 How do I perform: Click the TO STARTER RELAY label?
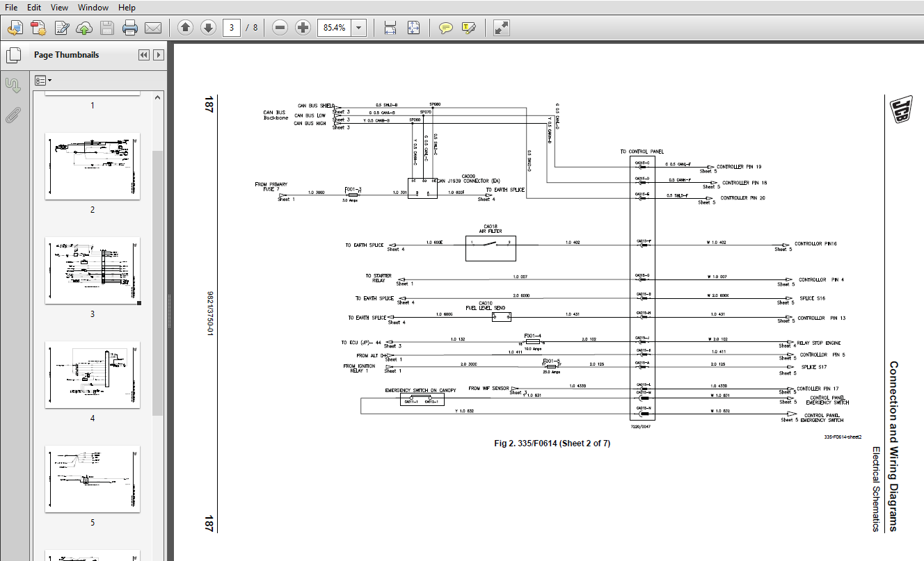379,278
